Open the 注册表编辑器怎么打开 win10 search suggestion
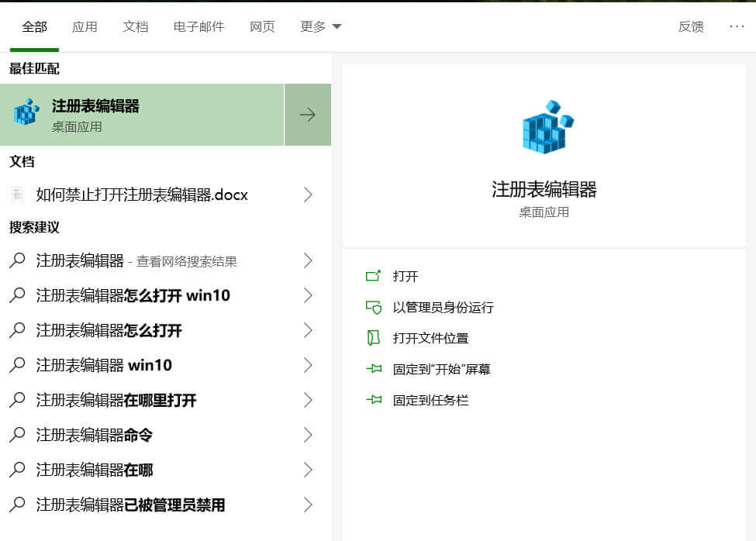This screenshot has width=756, height=541. coord(133,295)
